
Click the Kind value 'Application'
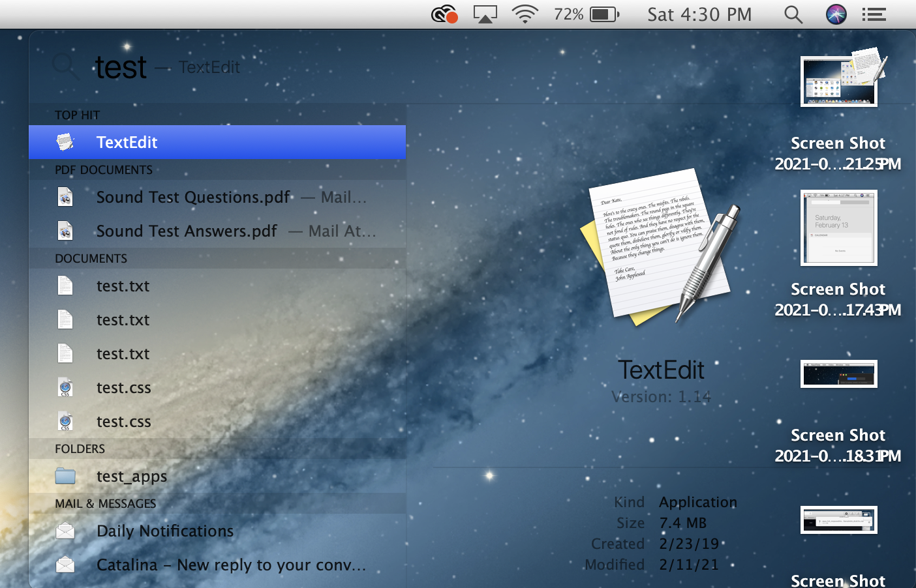697,502
